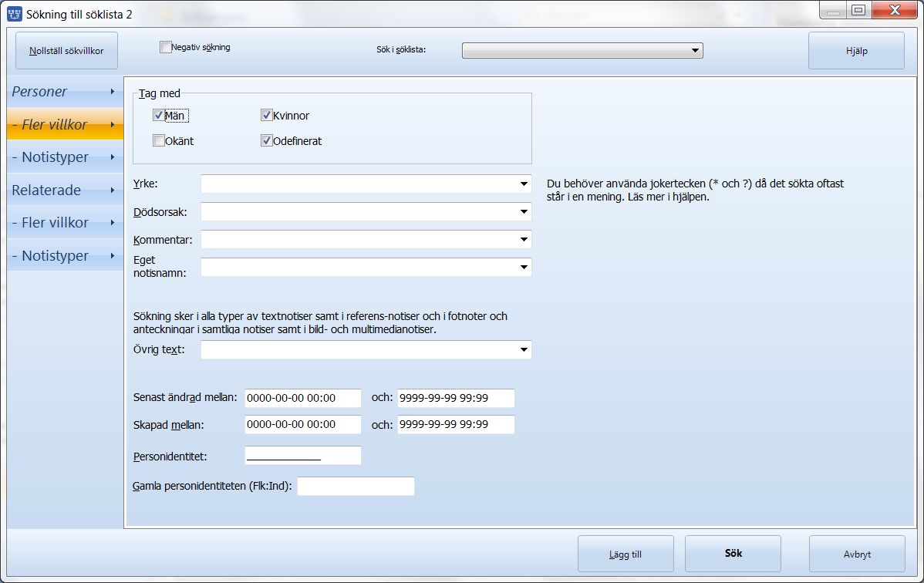924x583 pixels.
Task: Open the Eget notisnamn dropdown
Action: (524, 267)
